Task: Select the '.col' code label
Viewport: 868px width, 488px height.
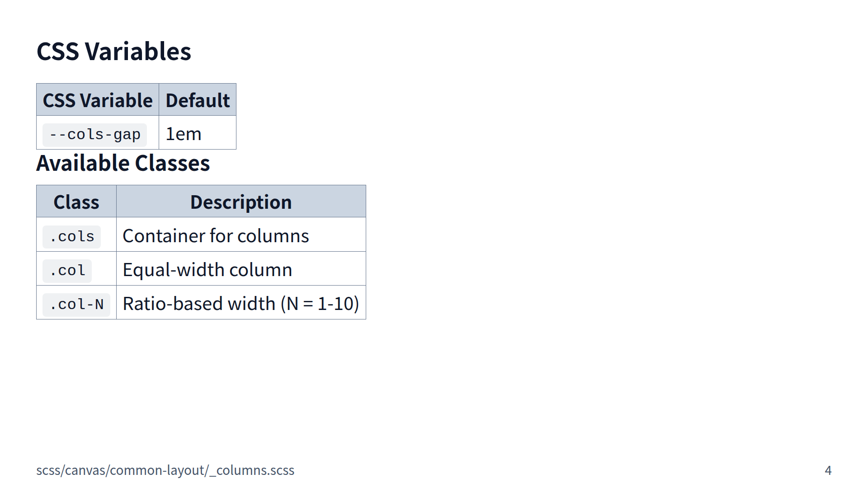Action: point(67,270)
